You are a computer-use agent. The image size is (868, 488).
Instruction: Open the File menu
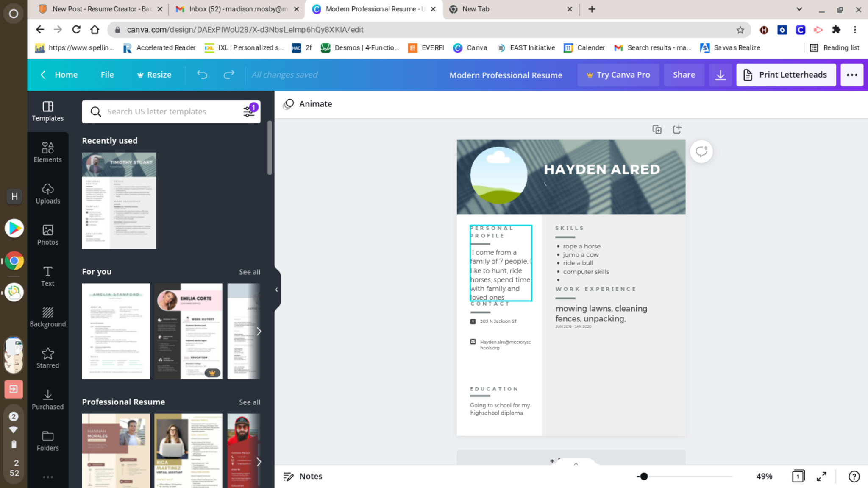pos(107,75)
